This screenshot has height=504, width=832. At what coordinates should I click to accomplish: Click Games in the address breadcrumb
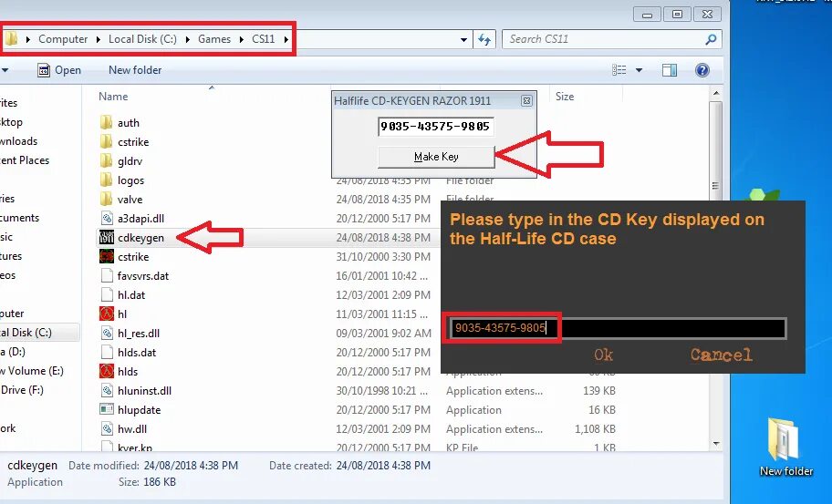[x=214, y=39]
